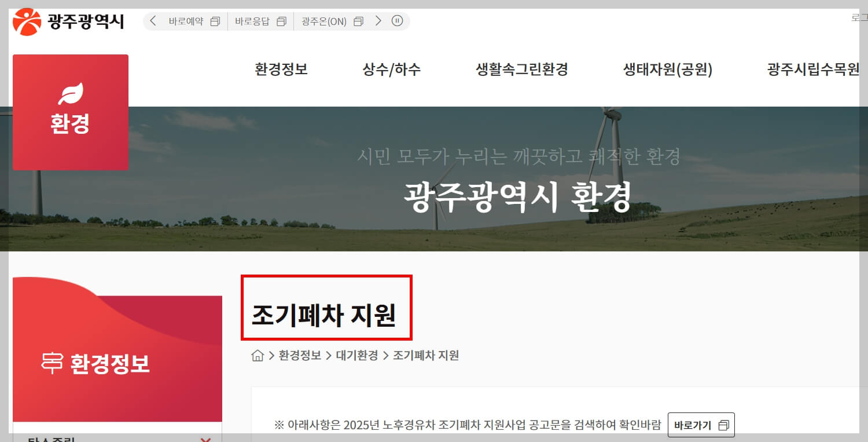This screenshot has width=868, height=442.
Task: Click the 광주광역시 logo
Action: [x=68, y=21]
